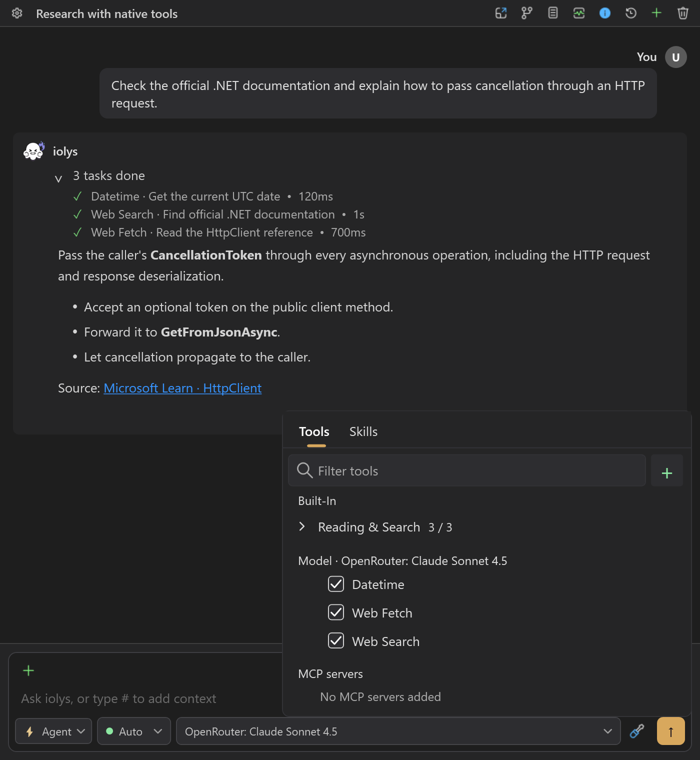Image resolution: width=700 pixels, height=760 pixels.
Task: Open the chat history icon
Action: (631, 13)
